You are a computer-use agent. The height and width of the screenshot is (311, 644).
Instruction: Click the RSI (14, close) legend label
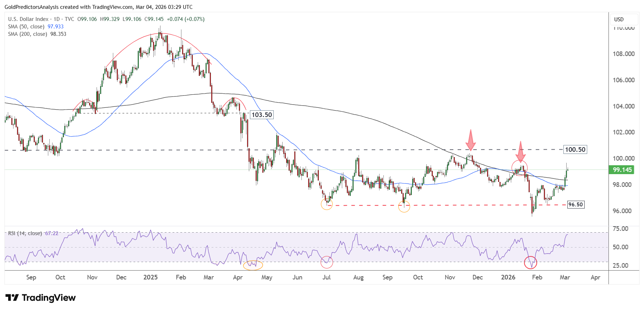tap(25, 233)
